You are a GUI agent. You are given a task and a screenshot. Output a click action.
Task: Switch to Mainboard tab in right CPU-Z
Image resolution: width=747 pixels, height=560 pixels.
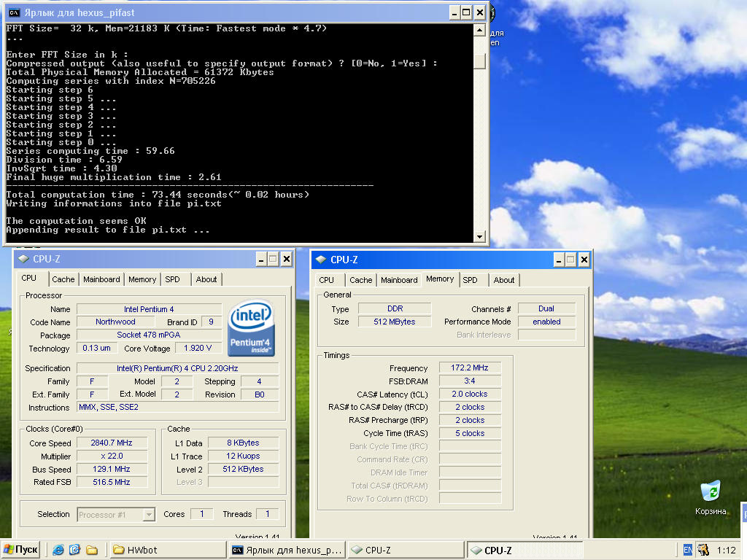pos(399,280)
